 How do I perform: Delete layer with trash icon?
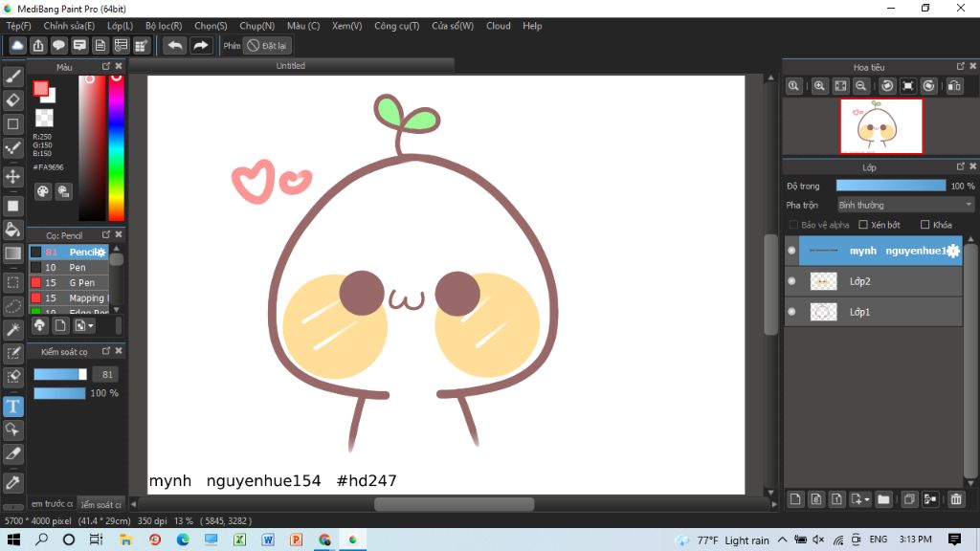tap(956, 499)
